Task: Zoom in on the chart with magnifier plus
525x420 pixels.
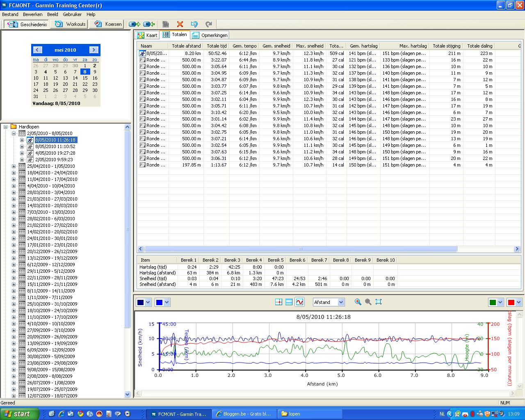Action: [x=358, y=302]
